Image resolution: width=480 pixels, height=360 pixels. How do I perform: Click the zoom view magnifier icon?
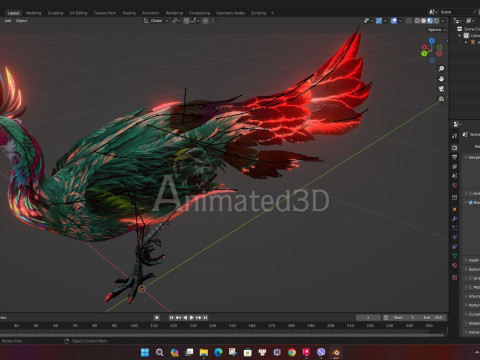point(441,68)
